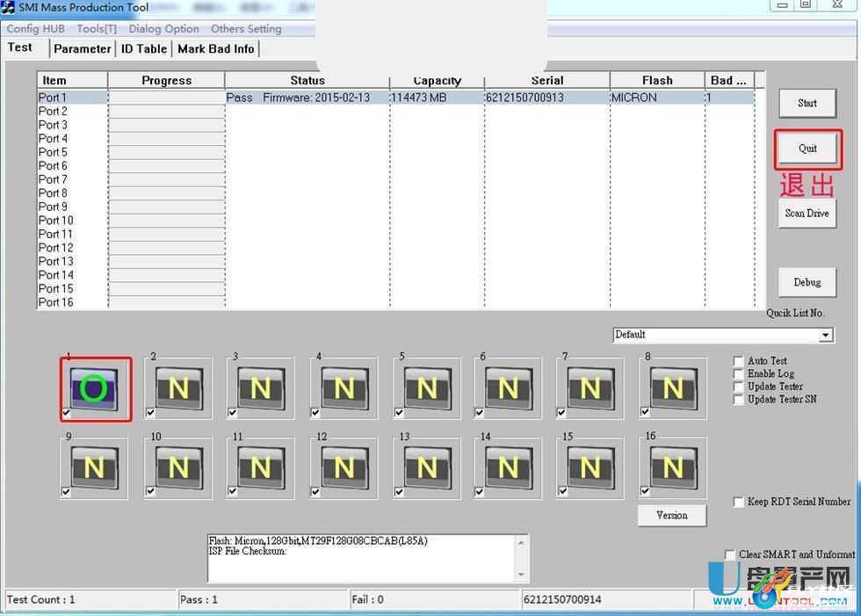Screen dimensions: 861x616
Task: Click port 11 N status icon
Action: pyautogui.click(x=261, y=468)
